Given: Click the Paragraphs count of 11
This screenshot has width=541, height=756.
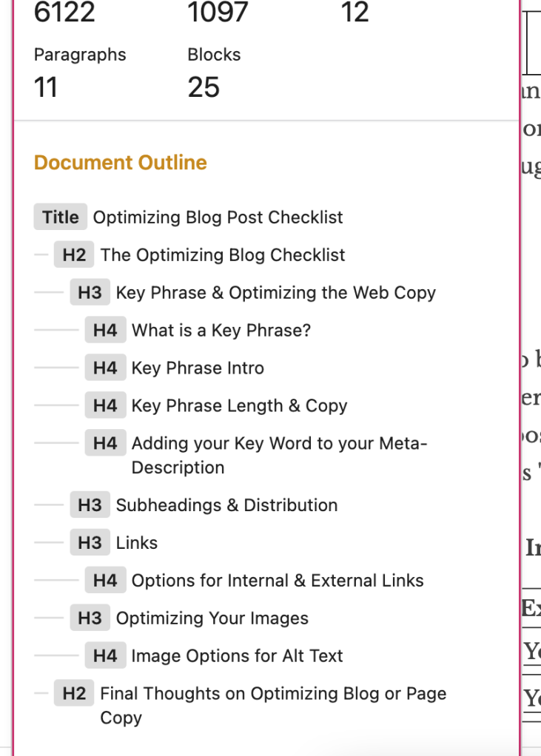Looking at the screenshot, I should (x=46, y=88).
